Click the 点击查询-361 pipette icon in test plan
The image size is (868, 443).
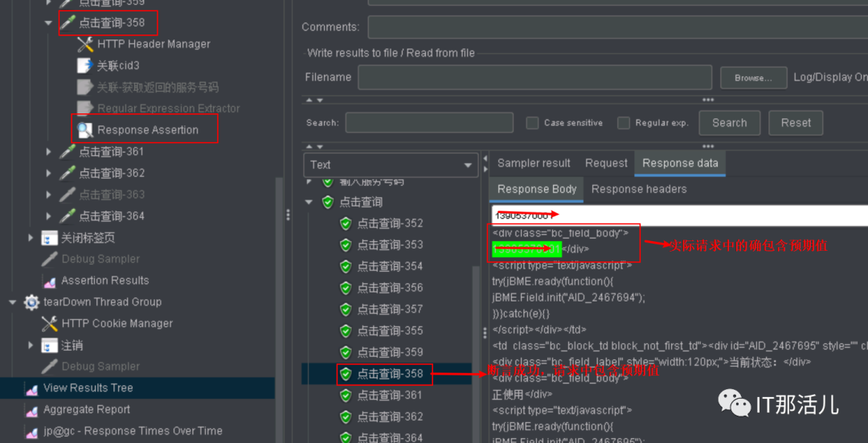tap(68, 152)
